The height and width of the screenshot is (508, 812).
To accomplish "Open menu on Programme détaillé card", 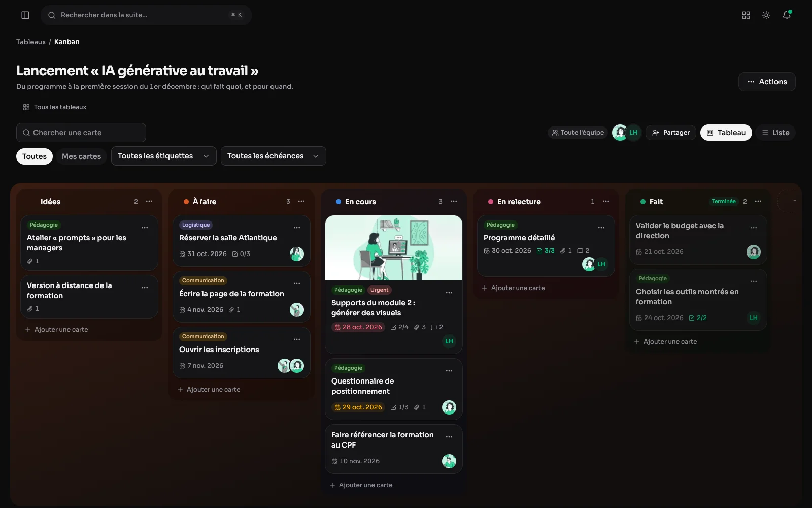I will coord(601,228).
